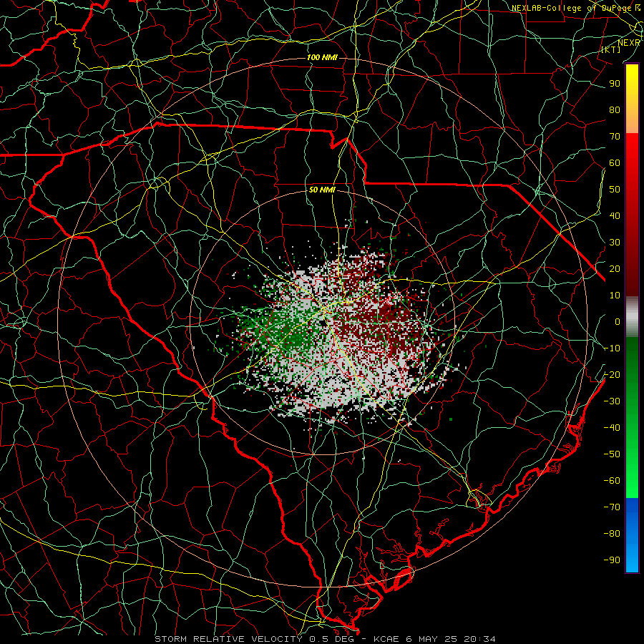The height and width of the screenshot is (644, 644).
Task: Select the -70 value on velocity scale
Action: coord(612,507)
